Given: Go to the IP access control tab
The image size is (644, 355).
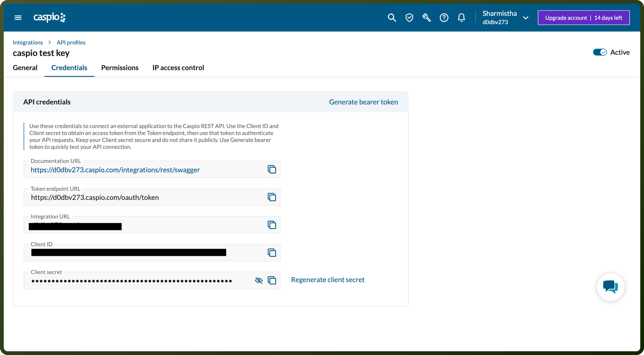Looking at the screenshot, I should [178, 68].
